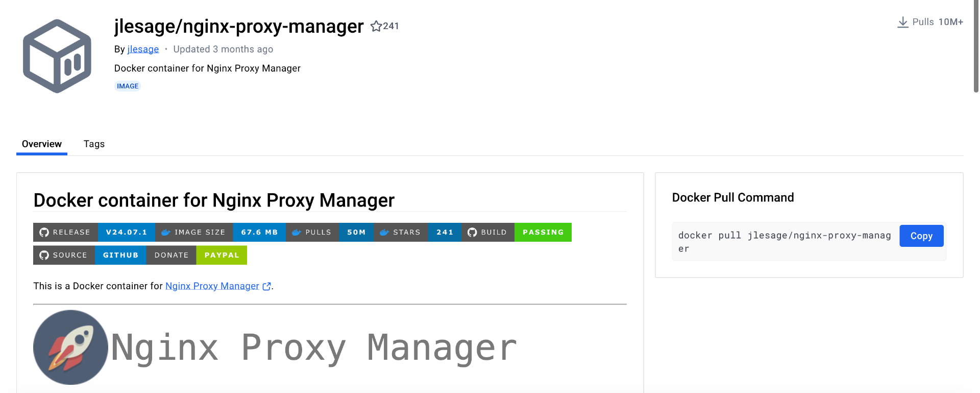Click the external link icon after Nginx Proxy Manager
This screenshot has width=980, height=393.
pos(266,286)
